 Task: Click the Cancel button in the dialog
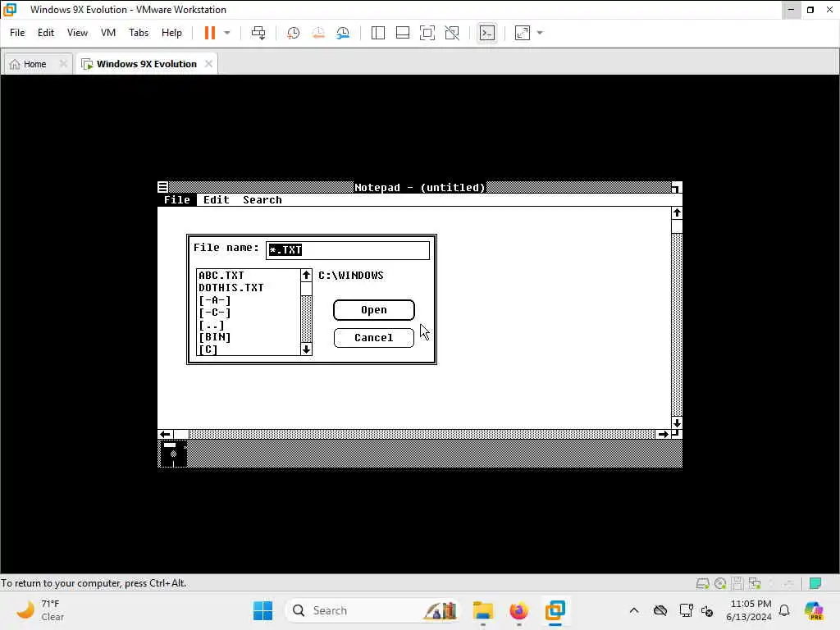pyautogui.click(x=374, y=338)
